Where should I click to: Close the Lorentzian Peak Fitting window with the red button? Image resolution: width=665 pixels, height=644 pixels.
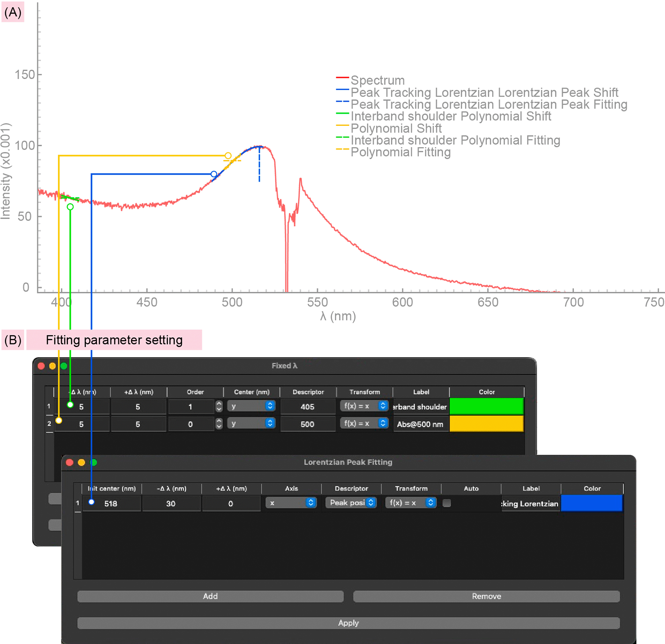point(70,462)
